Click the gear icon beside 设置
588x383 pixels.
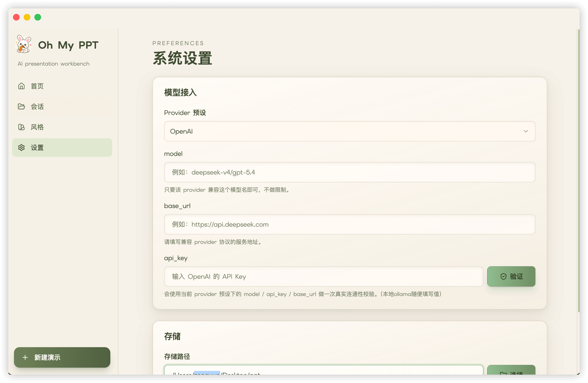(21, 148)
